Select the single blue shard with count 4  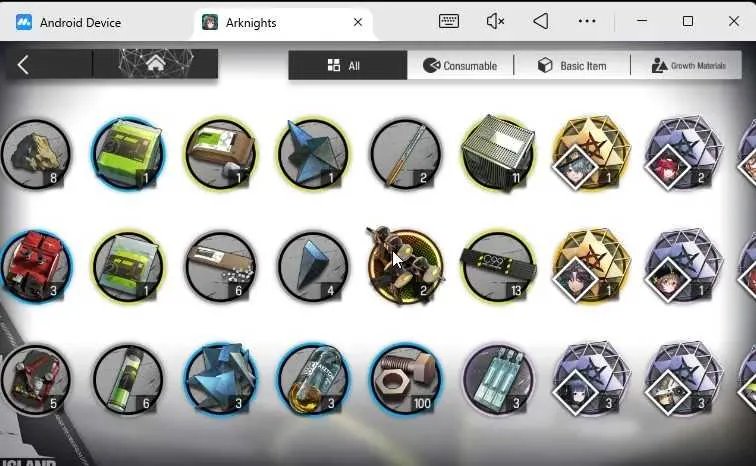313,267
